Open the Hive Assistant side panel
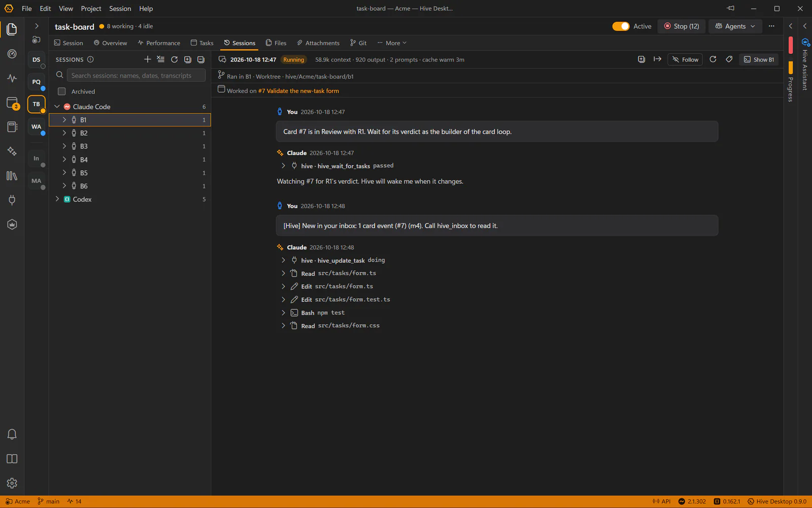The height and width of the screenshot is (508, 812). click(x=805, y=65)
